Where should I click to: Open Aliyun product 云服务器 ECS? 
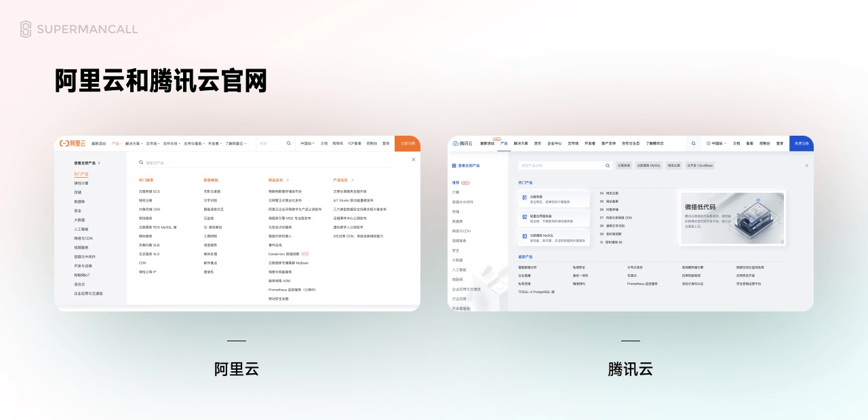click(x=149, y=191)
